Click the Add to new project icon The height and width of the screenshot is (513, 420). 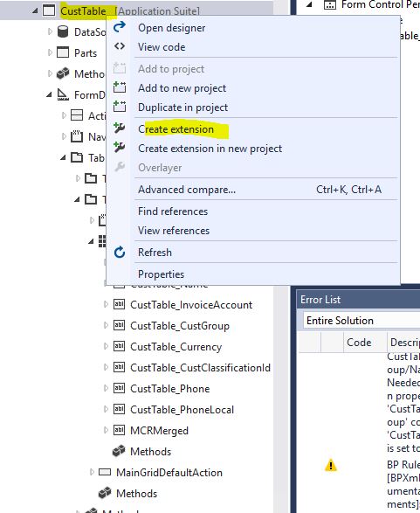coord(120,87)
